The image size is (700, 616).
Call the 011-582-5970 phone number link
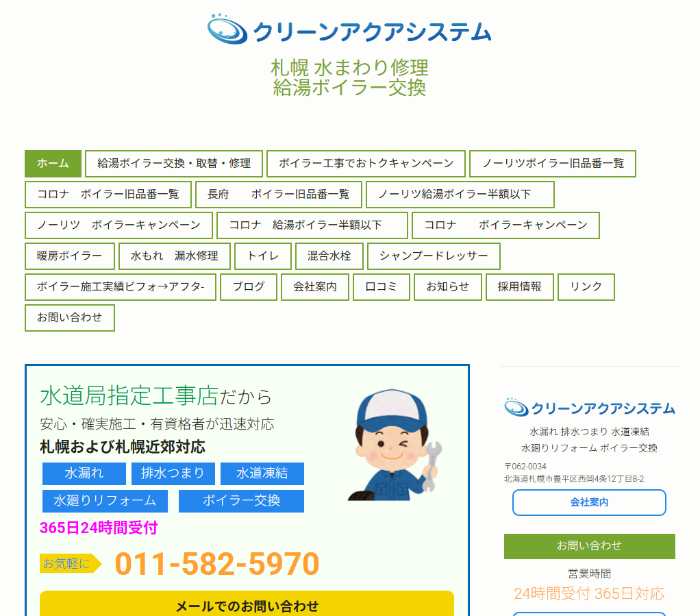point(217,564)
